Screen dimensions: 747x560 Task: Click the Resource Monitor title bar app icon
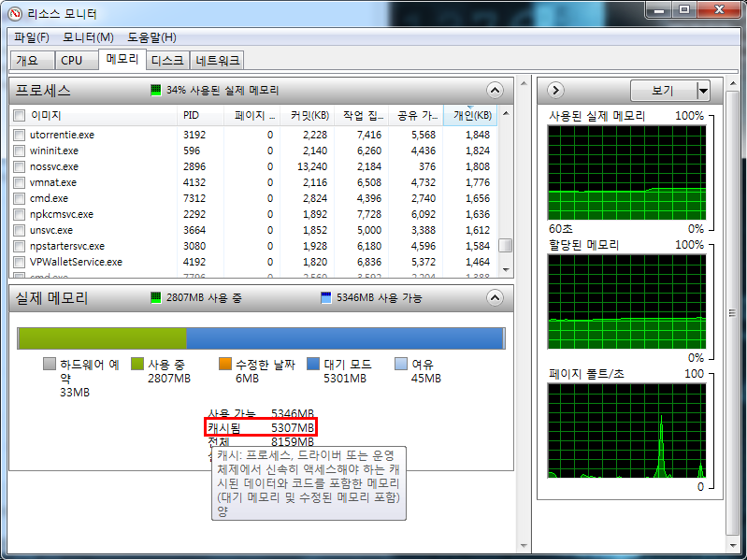[x=15, y=13]
